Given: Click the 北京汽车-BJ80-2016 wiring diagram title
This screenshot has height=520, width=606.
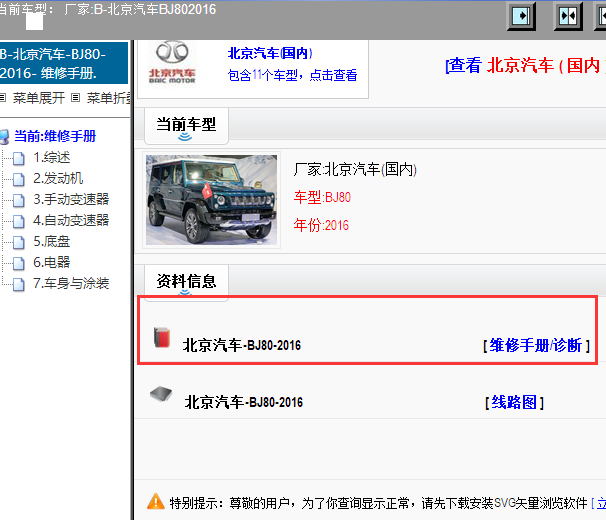Looking at the screenshot, I should coord(244,402).
